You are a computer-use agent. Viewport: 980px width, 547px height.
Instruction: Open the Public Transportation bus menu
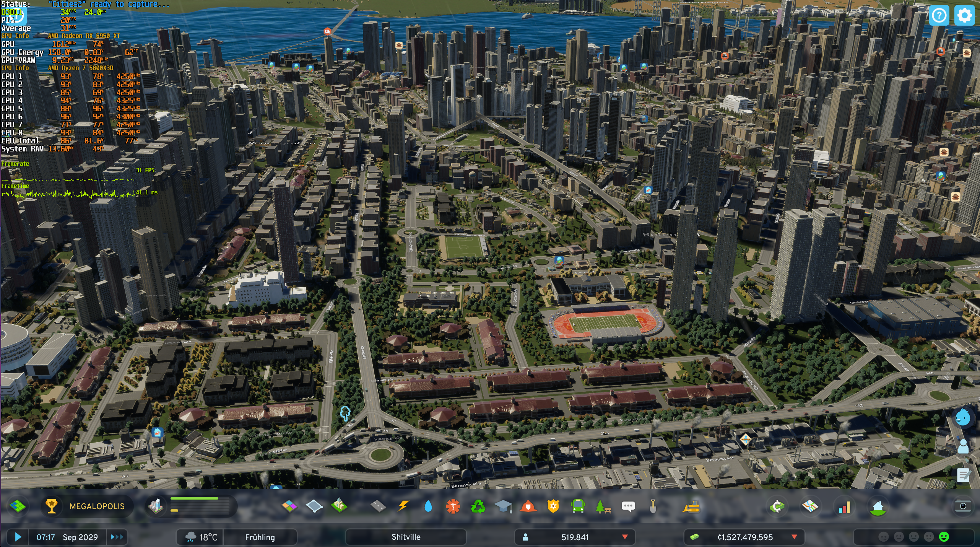577,506
